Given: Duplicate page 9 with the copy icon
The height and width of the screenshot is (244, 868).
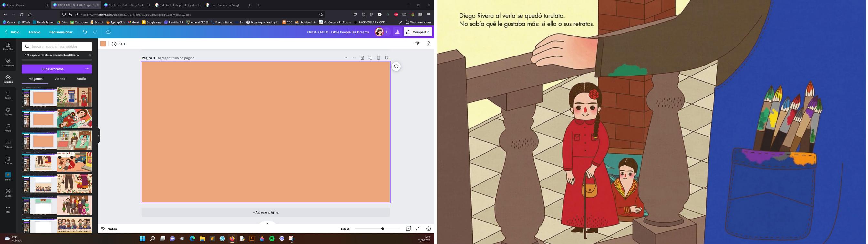Looking at the screenshot, I should (370, 58).
